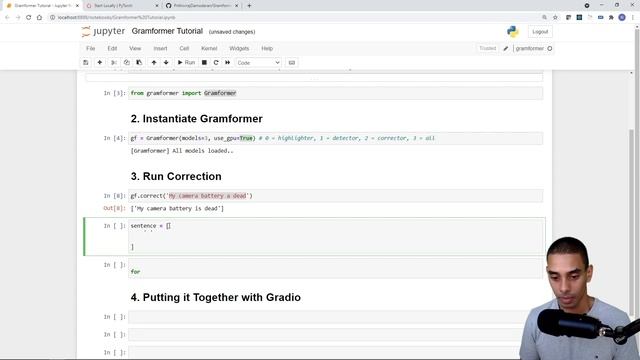640x360 pixels.
Task: Move selected cell up arrow
Action: pyautogui.click(x=154, y=62)
